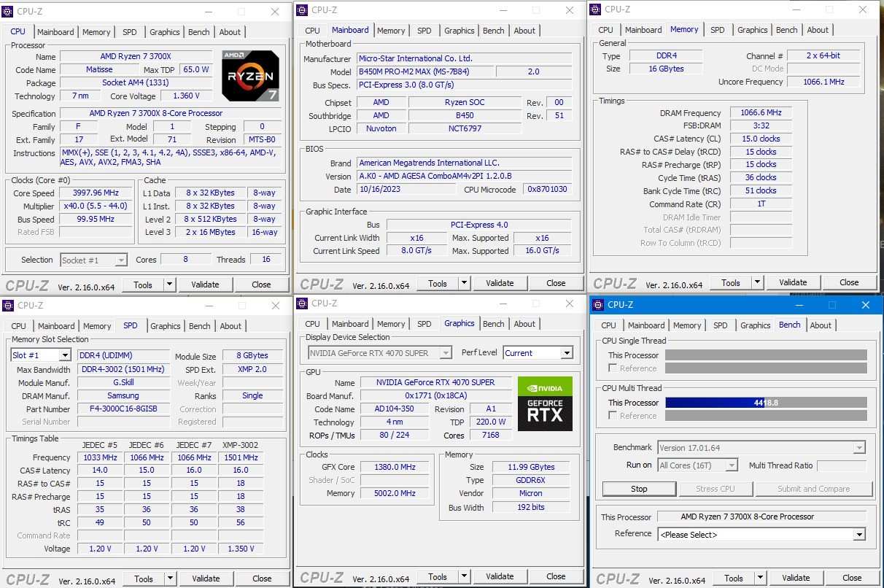Screen dimensions: 884x588
Task: Click the Stress CPU button
Action: coord(716,489)
